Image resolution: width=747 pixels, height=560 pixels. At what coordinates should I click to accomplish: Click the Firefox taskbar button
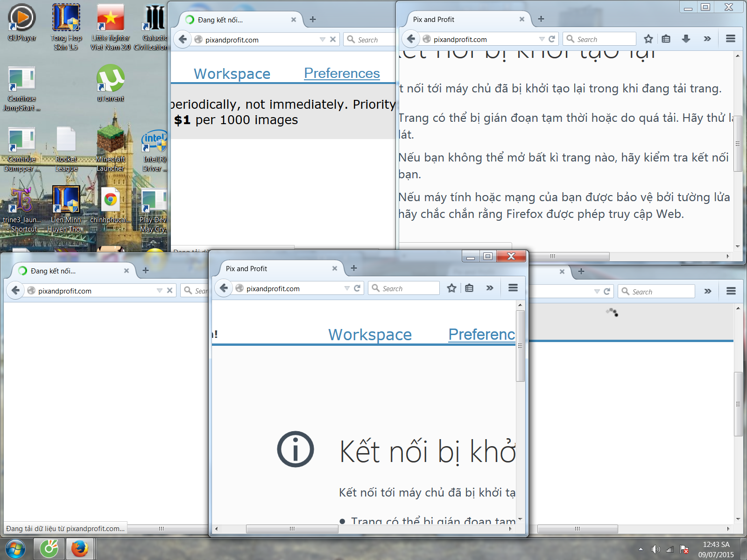[x=80, y=548]
